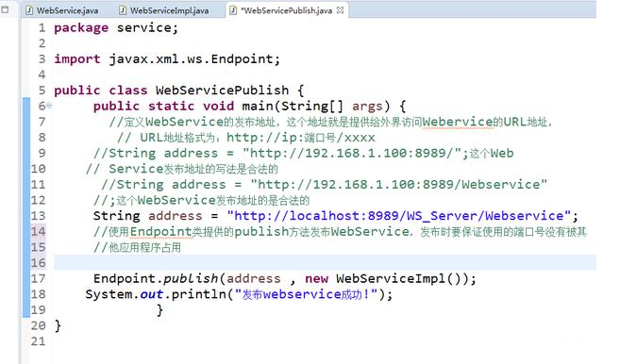Click 'public class' keywords on line 5

pyautogui.click(x=100, y=91)
